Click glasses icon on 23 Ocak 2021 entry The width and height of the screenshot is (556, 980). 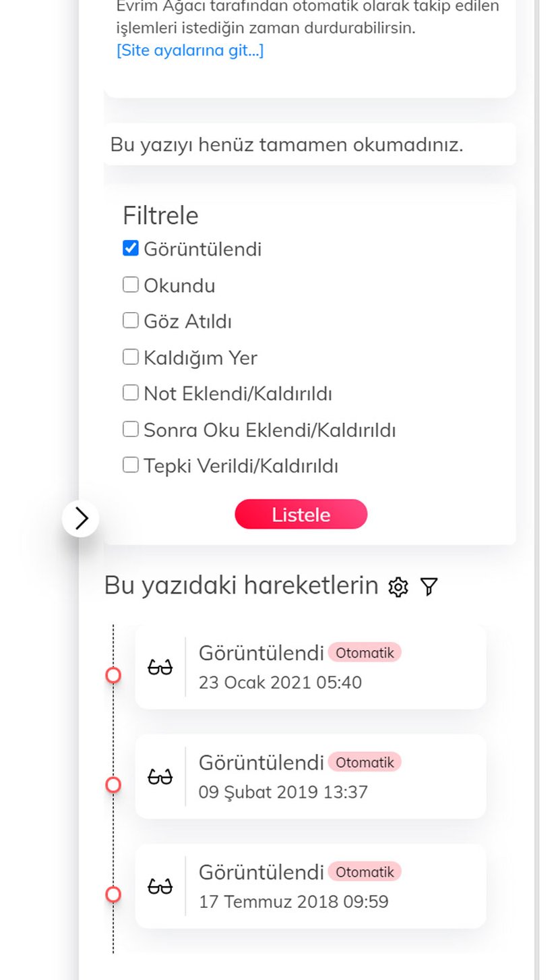pos(160,668)
